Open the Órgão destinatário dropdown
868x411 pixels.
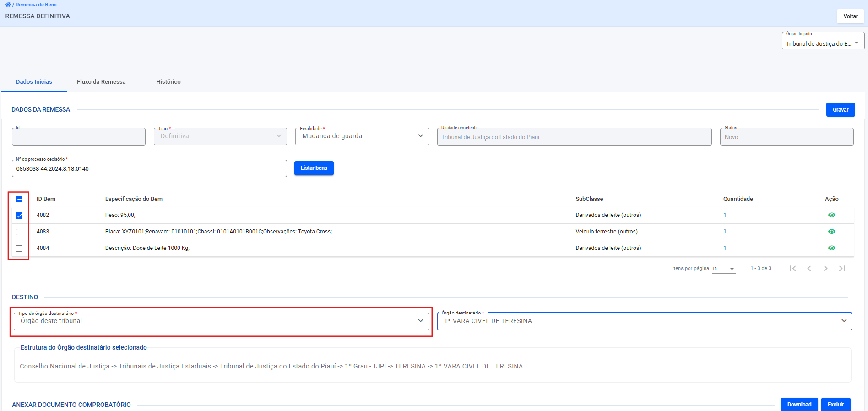[644, 321]
